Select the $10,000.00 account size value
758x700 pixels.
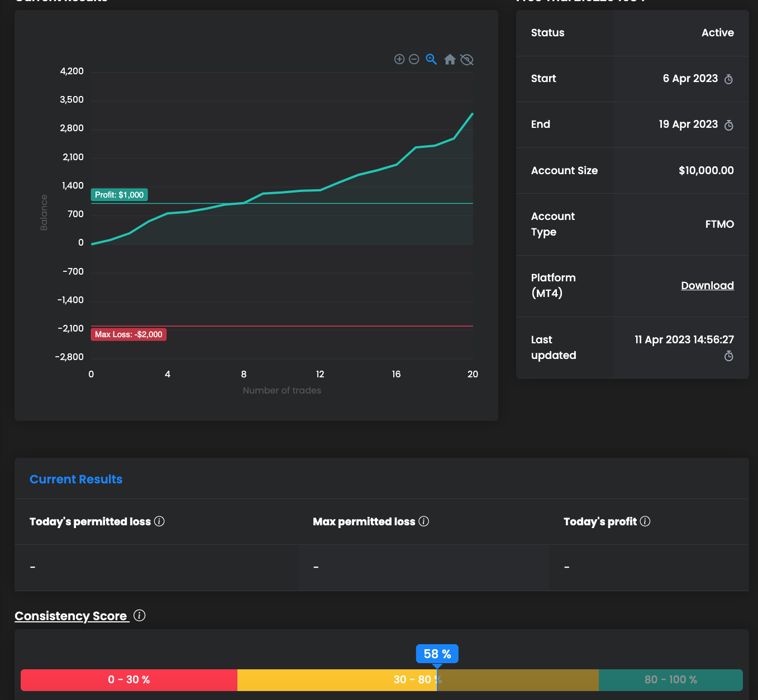(x=706, y=170)
